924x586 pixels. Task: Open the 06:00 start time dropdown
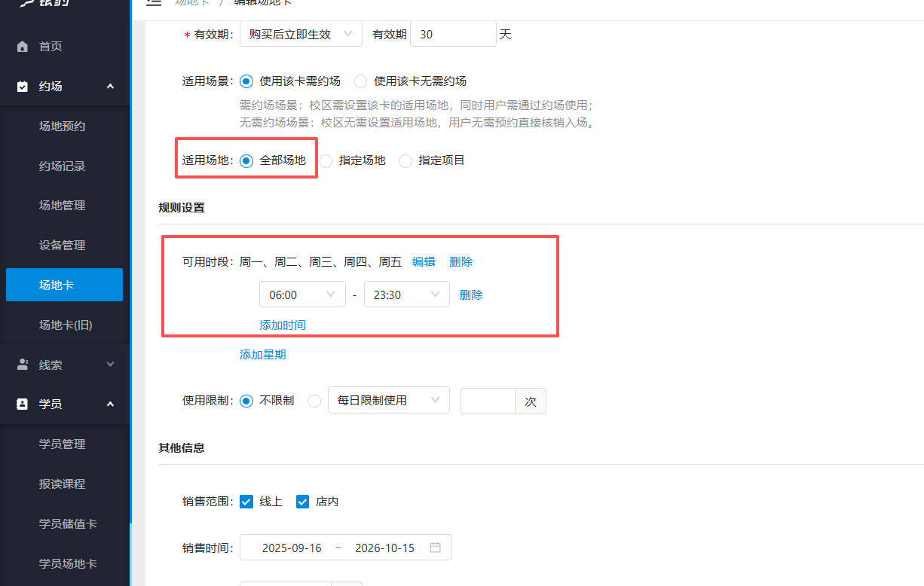click(x=302, y=294)
